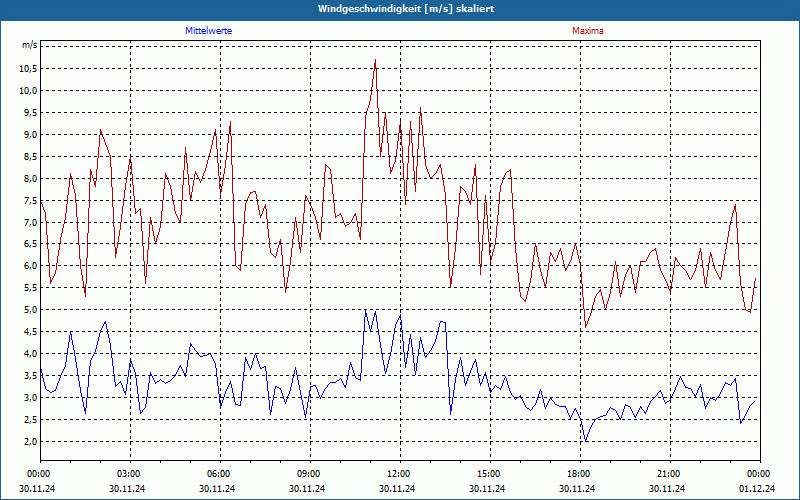The height and width of the screenshot is (500, 800).
Task: Click the m/s unit label on y-axis
Action: point(29,45)
